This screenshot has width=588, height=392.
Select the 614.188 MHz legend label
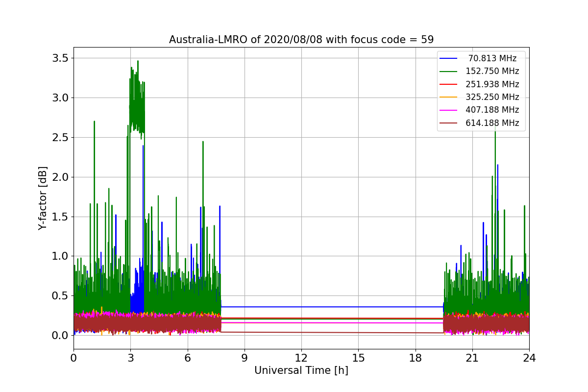tap(492, 123)
